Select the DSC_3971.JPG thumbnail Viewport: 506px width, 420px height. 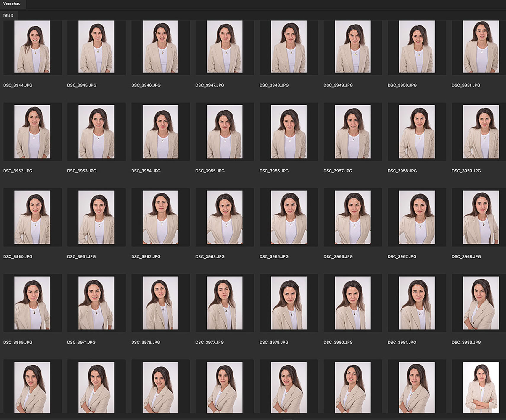pyautogui.click(x=96, y=303)
